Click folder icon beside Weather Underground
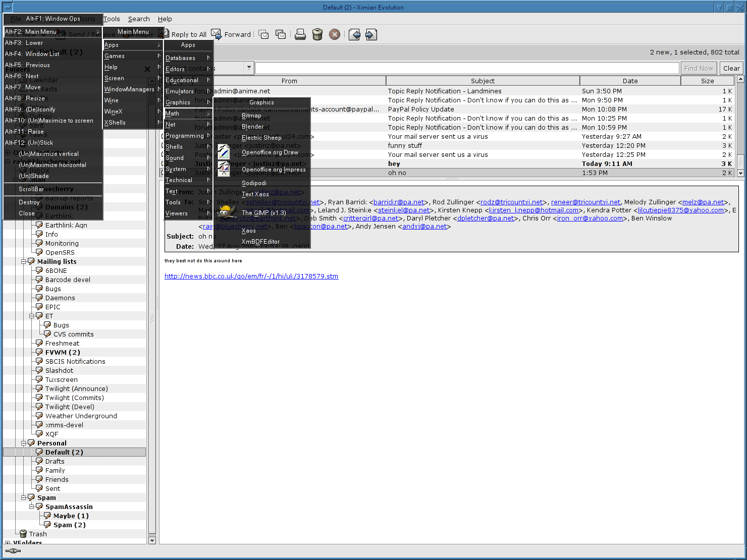This screenshot has height=560, width=747. tap(39, 416)
